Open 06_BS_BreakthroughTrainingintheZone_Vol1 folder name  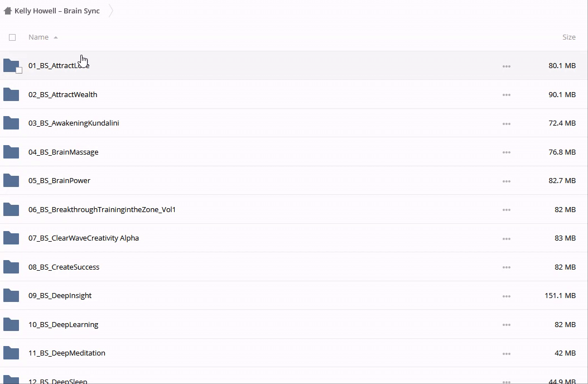(x=102, y=209)
